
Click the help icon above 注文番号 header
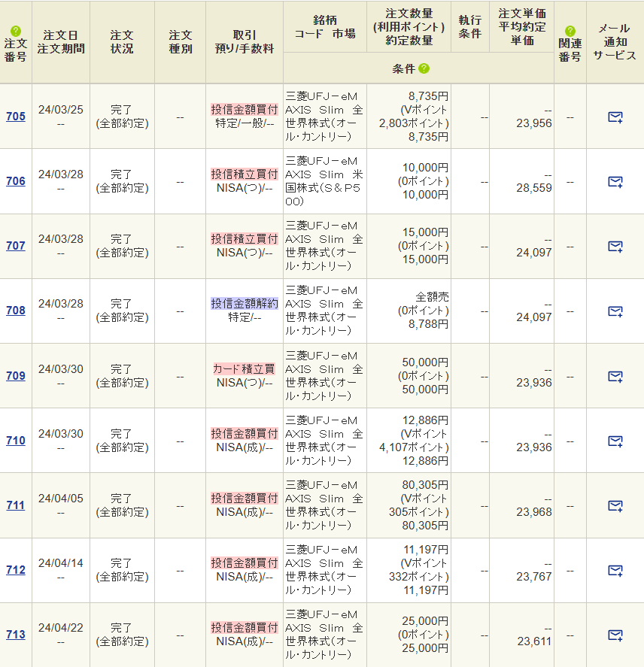(x=16, y=31)
